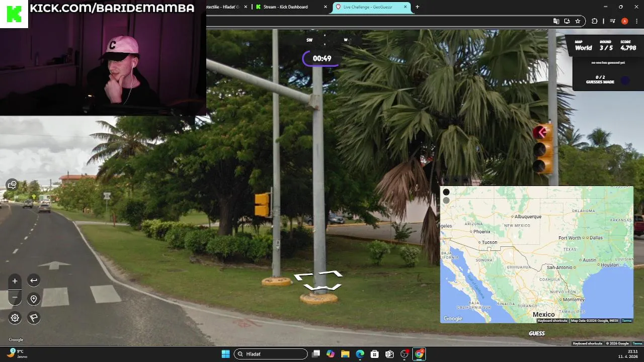Open the map's Terms link

click(x=626, y=321)
